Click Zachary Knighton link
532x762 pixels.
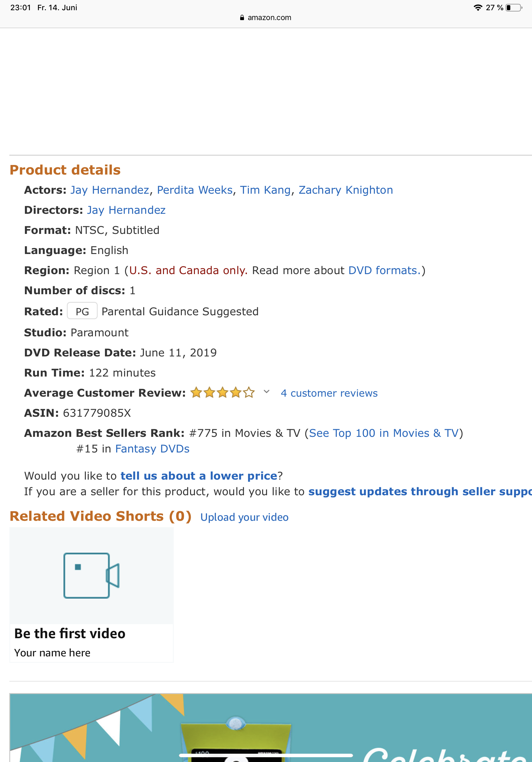[x=346, y=190]
